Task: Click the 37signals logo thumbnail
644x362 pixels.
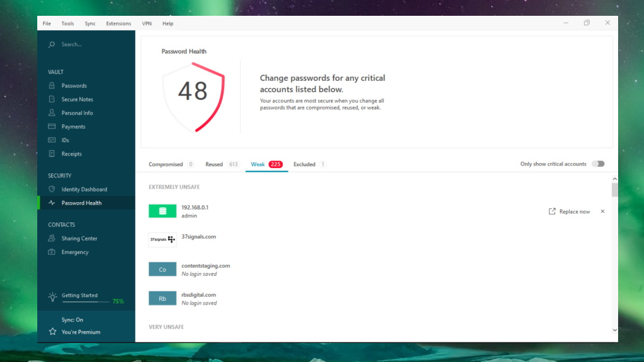Action: coord(163,239)
